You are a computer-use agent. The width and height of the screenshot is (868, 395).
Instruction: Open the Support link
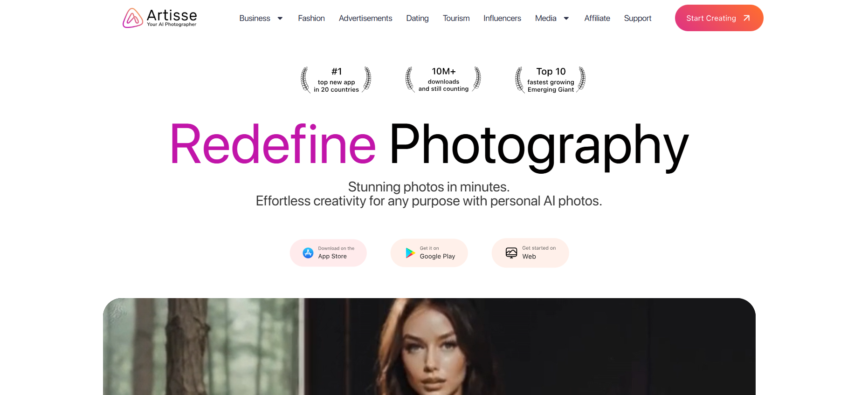638,18
